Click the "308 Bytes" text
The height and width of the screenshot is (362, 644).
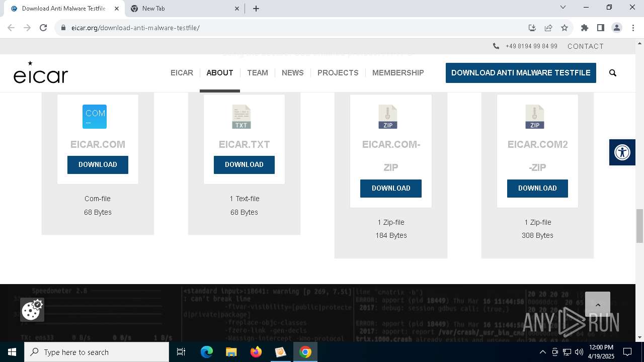[x=537, y=235]
